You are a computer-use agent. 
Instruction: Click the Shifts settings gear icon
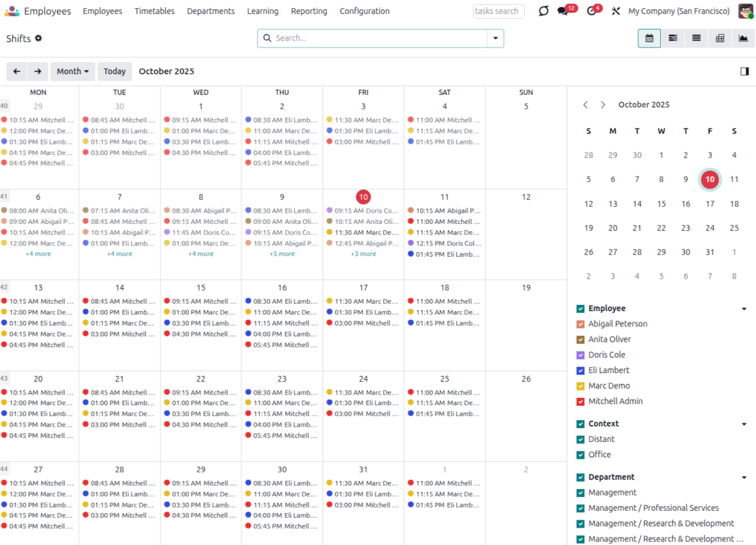[x=39, y=38]
